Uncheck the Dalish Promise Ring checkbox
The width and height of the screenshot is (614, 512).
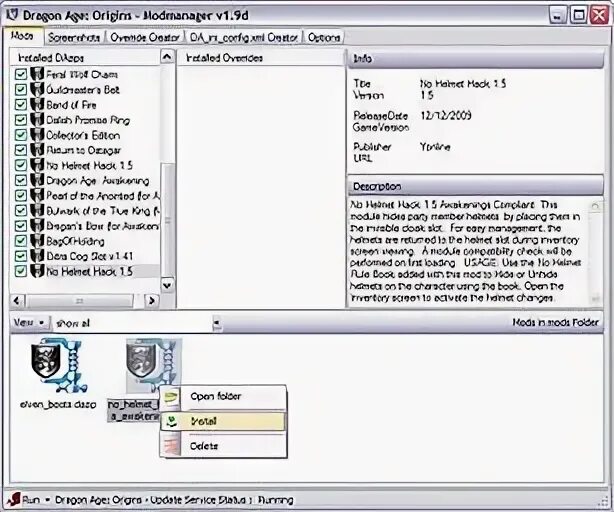(20, 119)
